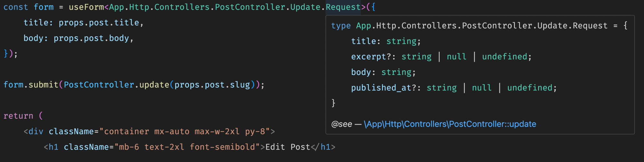Click the useForm function name

point(86,7)
